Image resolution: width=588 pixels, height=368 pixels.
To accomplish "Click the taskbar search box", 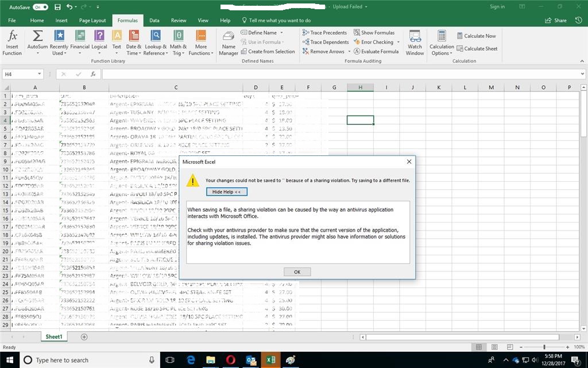I will point(90,360).
